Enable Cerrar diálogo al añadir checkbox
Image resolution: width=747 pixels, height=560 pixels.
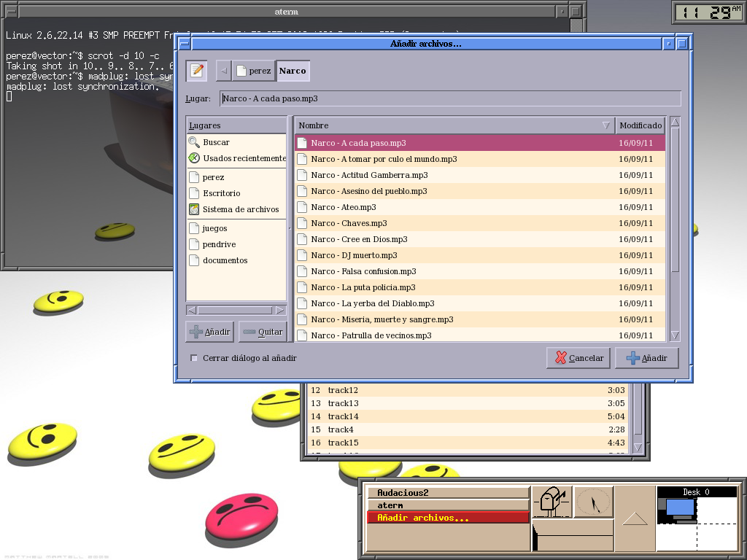194,358
